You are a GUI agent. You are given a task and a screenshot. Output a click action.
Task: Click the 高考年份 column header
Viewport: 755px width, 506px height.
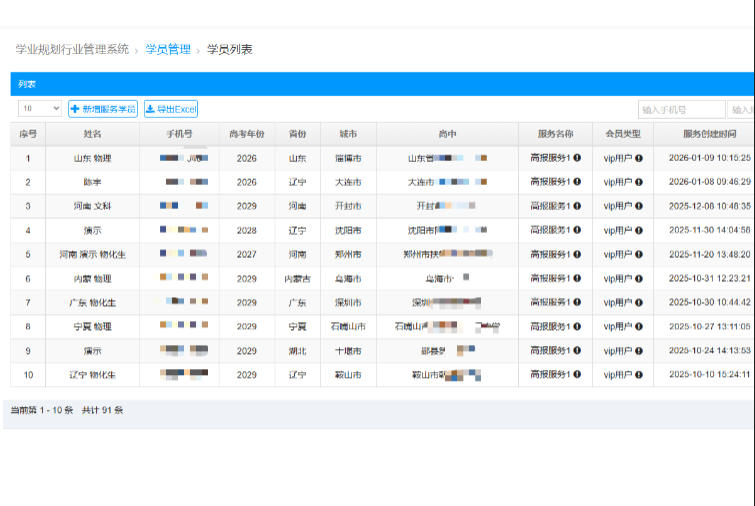(x=247, y=134)
